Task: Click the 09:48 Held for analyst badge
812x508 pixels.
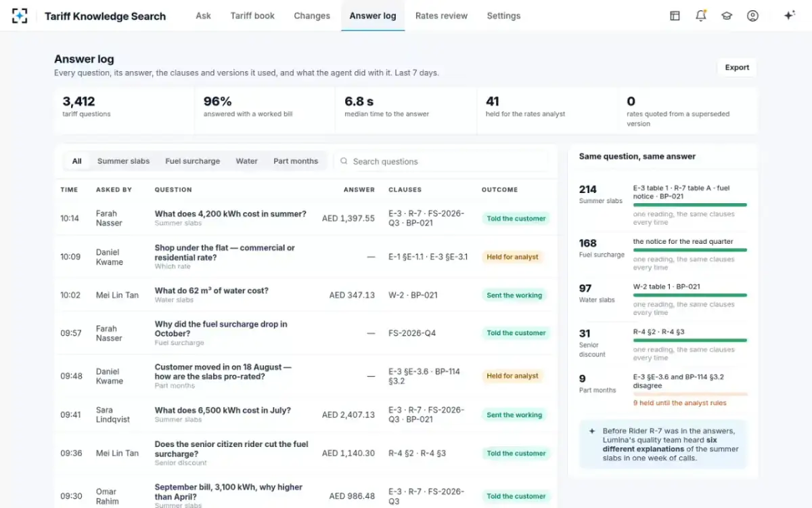Action: tap(512, 376)
